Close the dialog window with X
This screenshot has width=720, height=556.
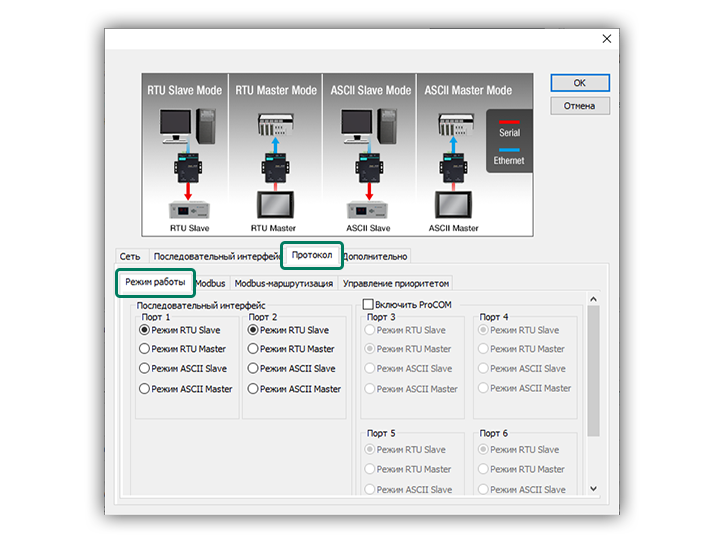click(606, 39)
